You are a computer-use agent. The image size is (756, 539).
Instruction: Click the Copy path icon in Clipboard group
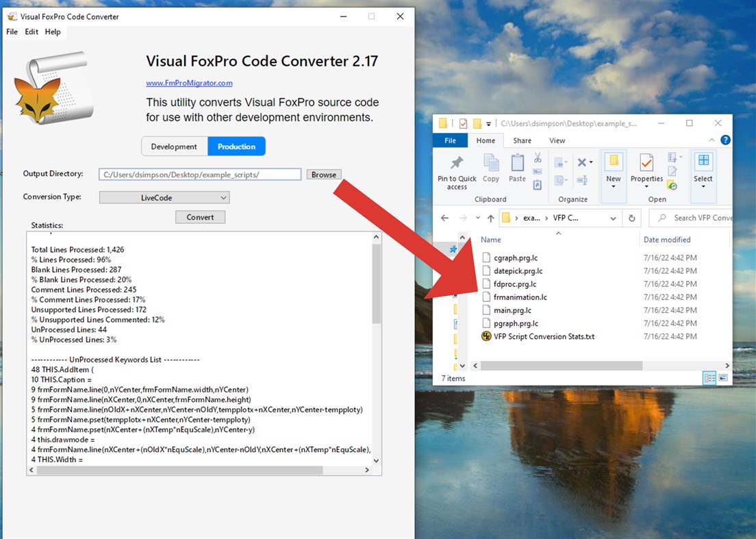(538, 171)
